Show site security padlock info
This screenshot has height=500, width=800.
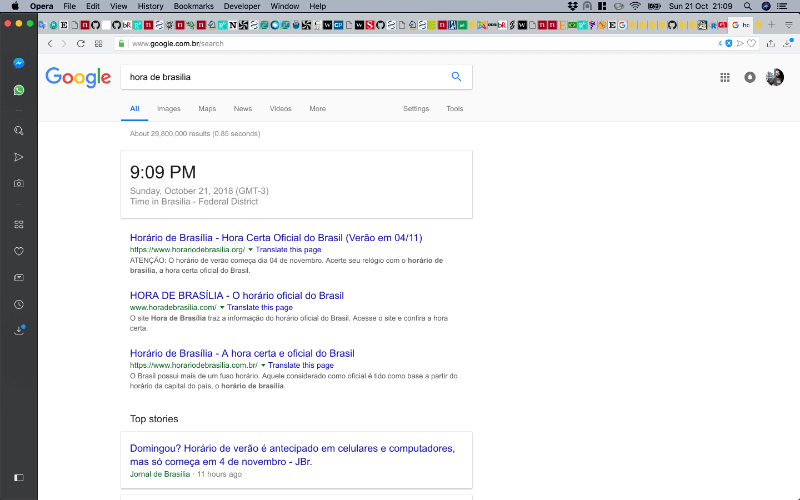tap(121, 43)
